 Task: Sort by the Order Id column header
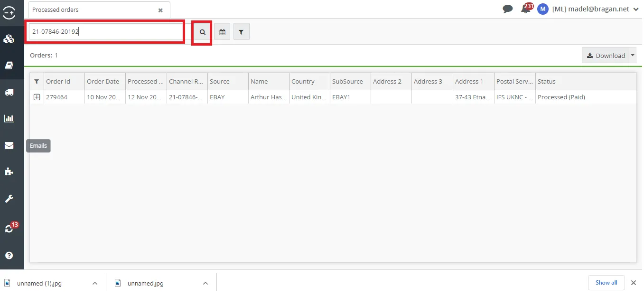(64, 81)
